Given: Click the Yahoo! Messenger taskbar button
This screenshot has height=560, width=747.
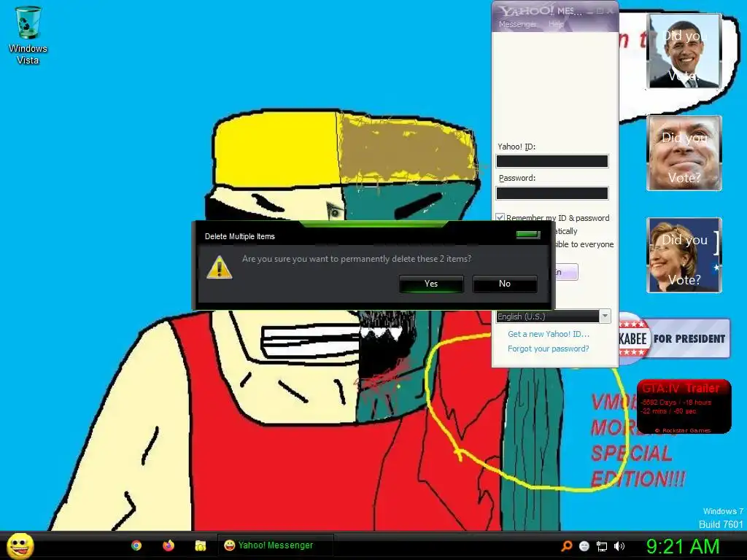Looking at the screenshot, I should point(275,545).
